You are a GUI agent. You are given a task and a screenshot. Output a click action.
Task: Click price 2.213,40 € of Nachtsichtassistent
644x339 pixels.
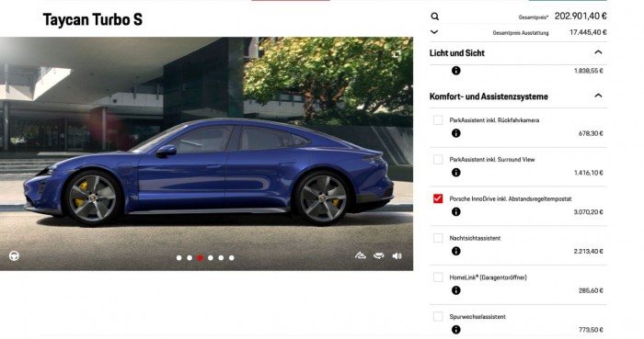pos(588,252)
